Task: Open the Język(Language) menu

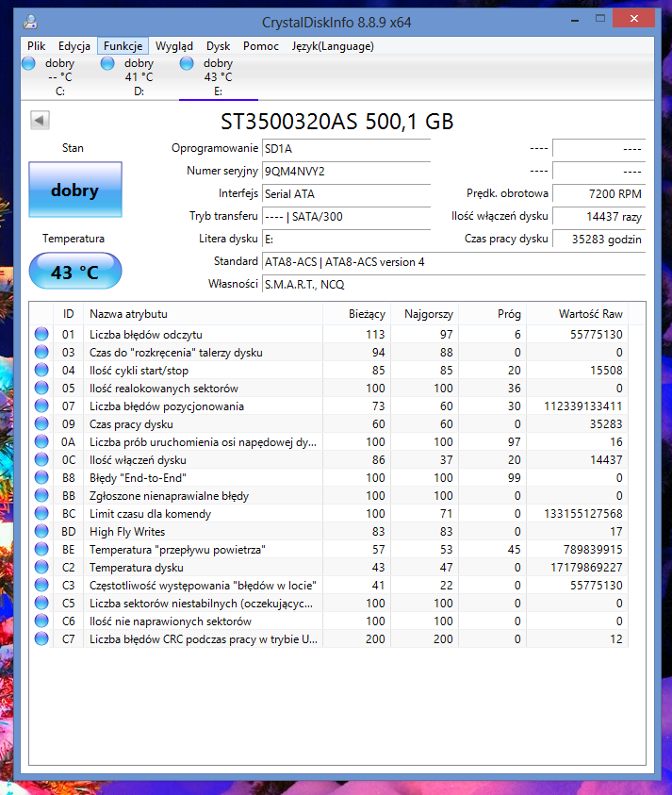Action: [333, 46]
